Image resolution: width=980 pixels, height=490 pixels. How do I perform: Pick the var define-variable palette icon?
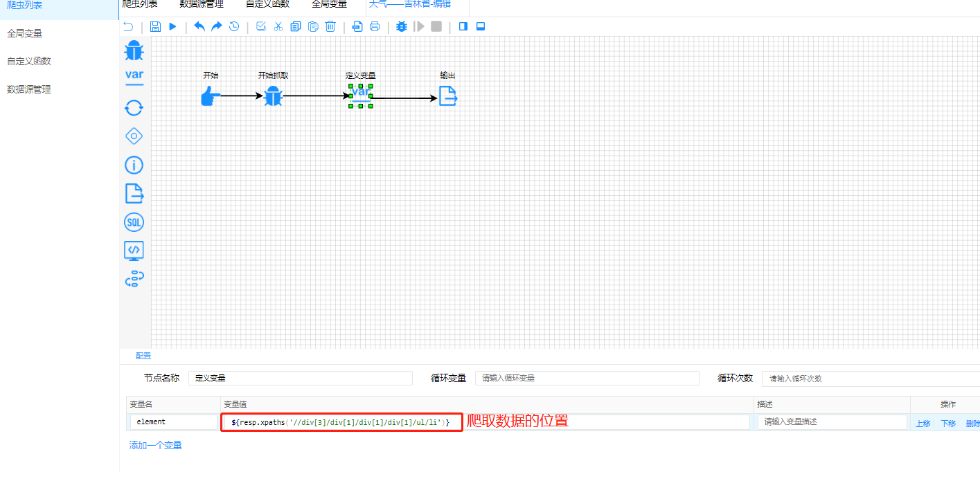[x=134, y=77]
